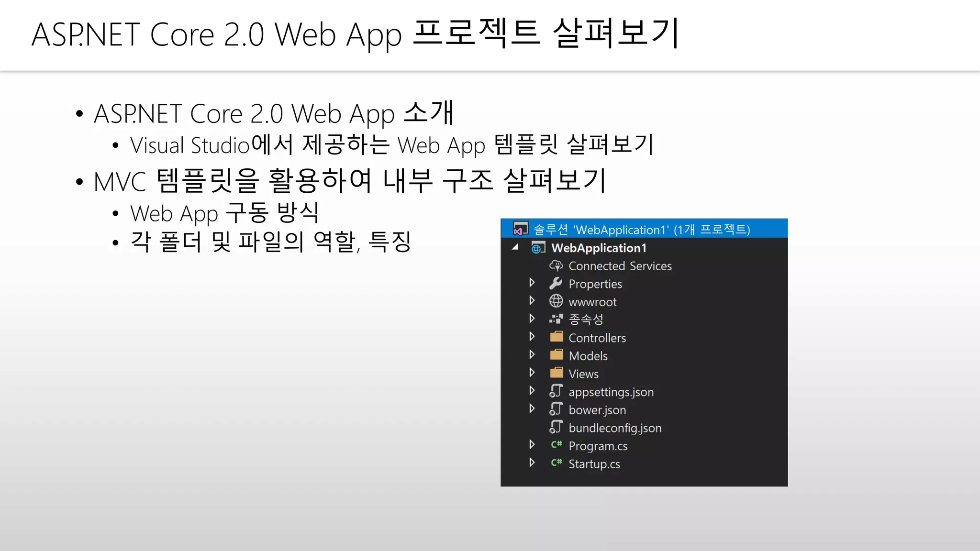Select the wwwroot label
Screen dimensions: 980x551
click(x=592, y=302)
